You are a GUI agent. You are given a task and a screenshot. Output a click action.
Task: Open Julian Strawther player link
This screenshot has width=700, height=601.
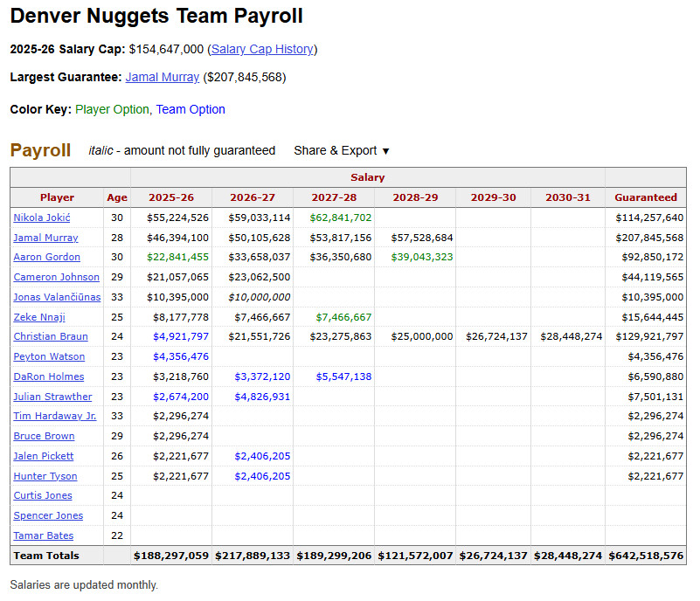click(52, 397)
